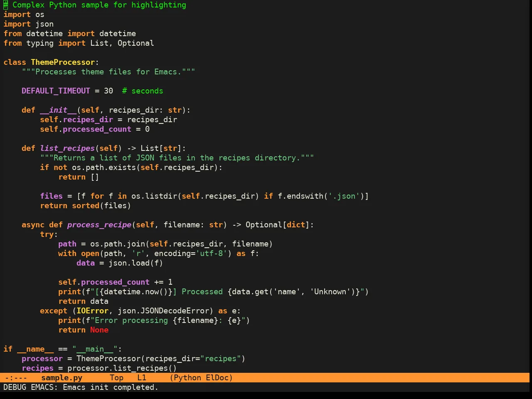Click the Top position indicator in mode line
Image resolution: width=532 pixels, height=399 pixels.
(x=116, y=378)
